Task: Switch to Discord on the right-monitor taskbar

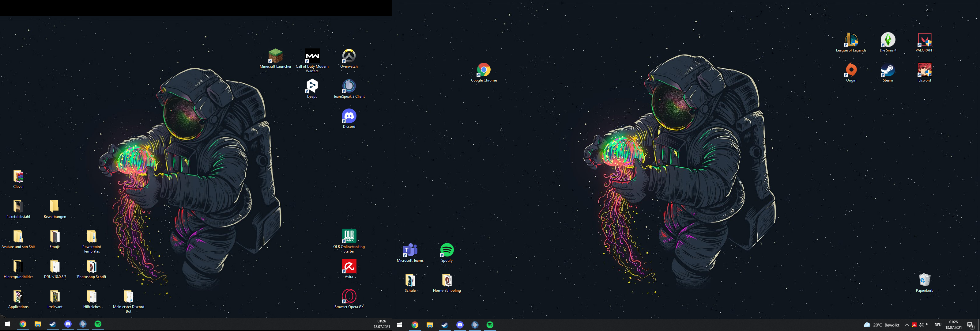Action: (460, 325)
